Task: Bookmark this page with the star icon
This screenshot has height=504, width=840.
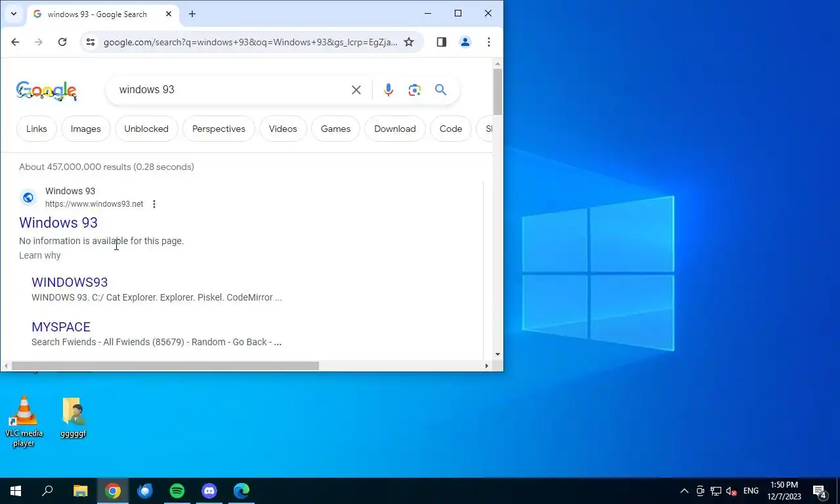Action: tap(409, 42)
